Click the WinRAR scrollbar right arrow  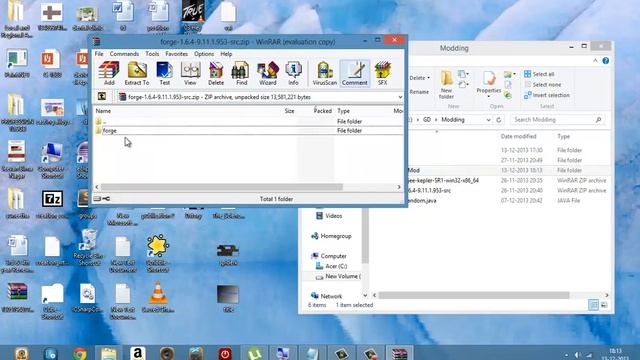click(x=399, y=187)
